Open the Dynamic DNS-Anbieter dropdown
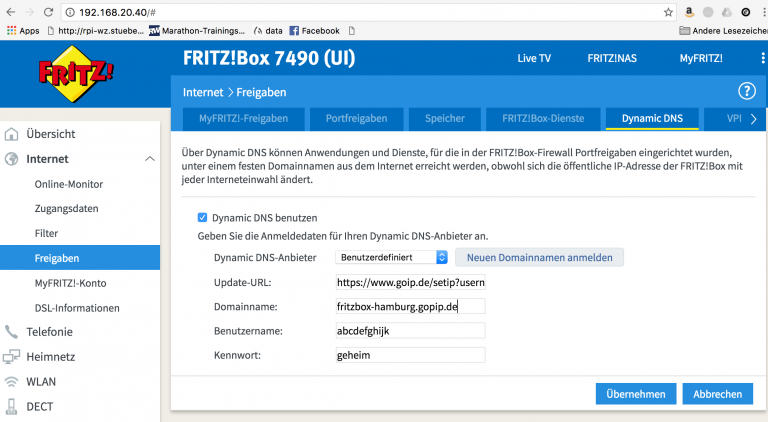The image size is (768, 422). (391, 257)
